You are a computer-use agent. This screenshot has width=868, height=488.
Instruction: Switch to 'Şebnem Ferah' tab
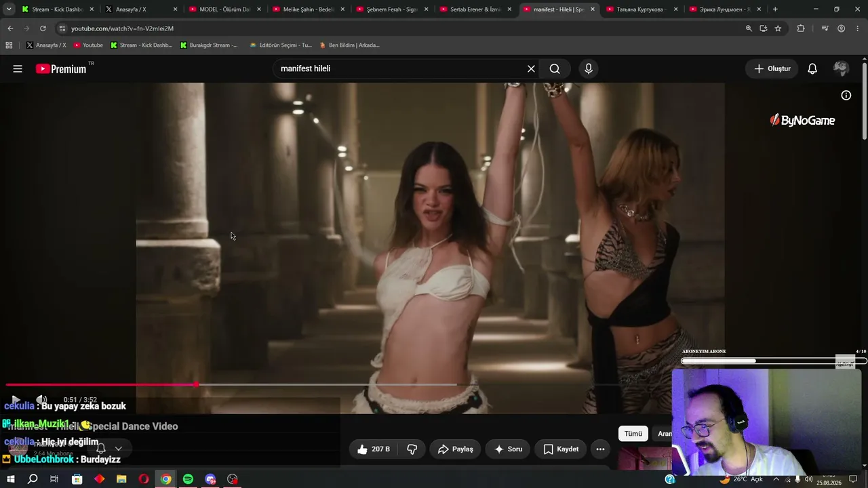coord(392,9)
